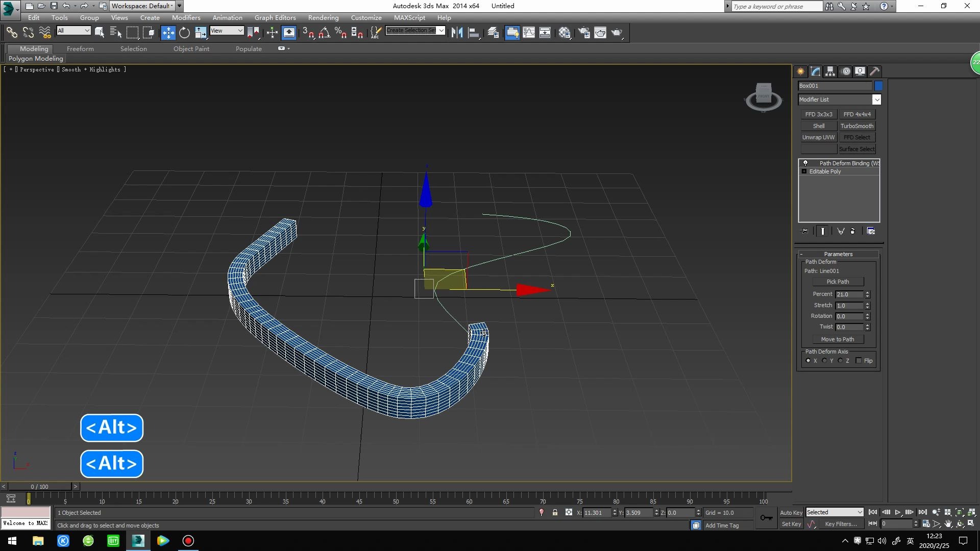The width and height of the screenshot is (980, 551).
Task: Open the Hierarchy command panel tab
Action: coord(830,71)
